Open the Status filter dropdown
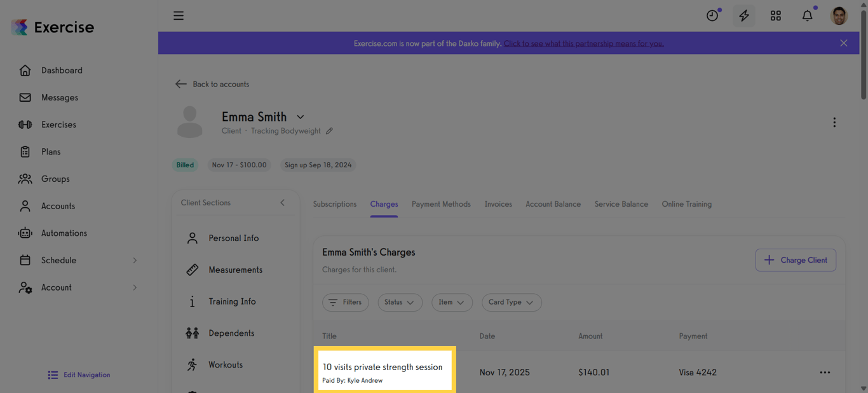Viewport: 868px width, 393px height. 400,302
